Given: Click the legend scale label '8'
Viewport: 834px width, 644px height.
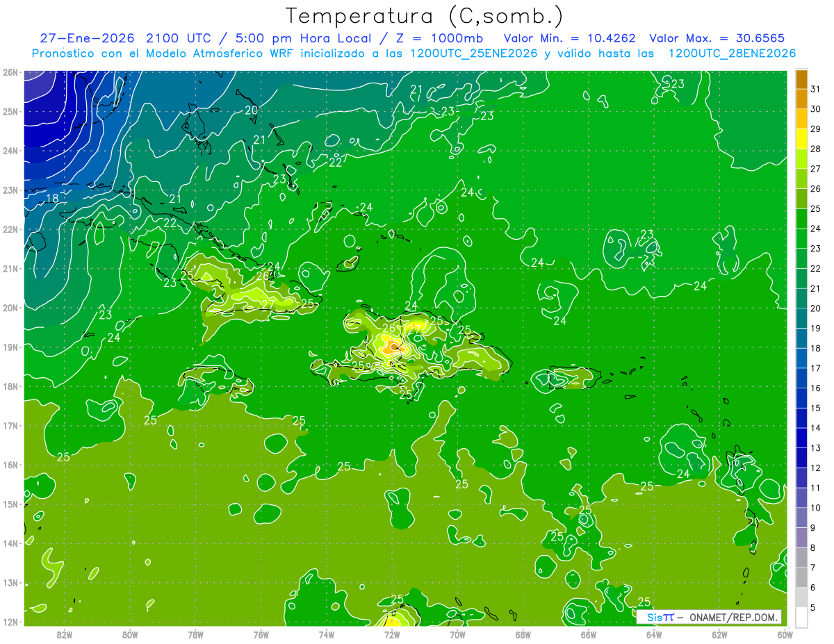Looking at the screenshot, I should click(x=813, y=547).
